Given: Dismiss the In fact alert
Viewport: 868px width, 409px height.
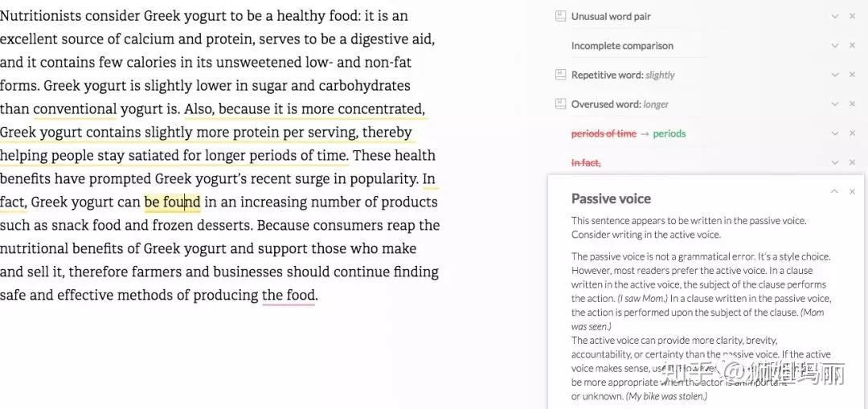Looking at the screenshot, I should coord(852,162).
